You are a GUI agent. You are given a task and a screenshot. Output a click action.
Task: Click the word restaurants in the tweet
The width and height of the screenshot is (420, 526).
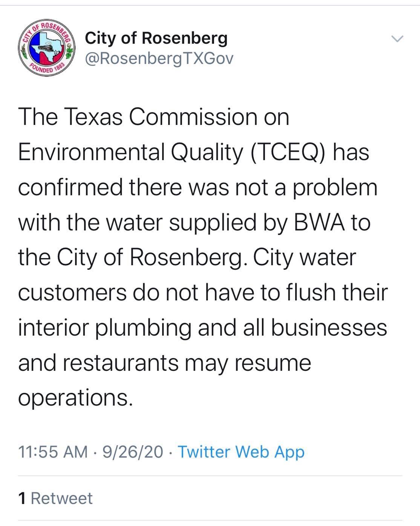pos(121,363)
